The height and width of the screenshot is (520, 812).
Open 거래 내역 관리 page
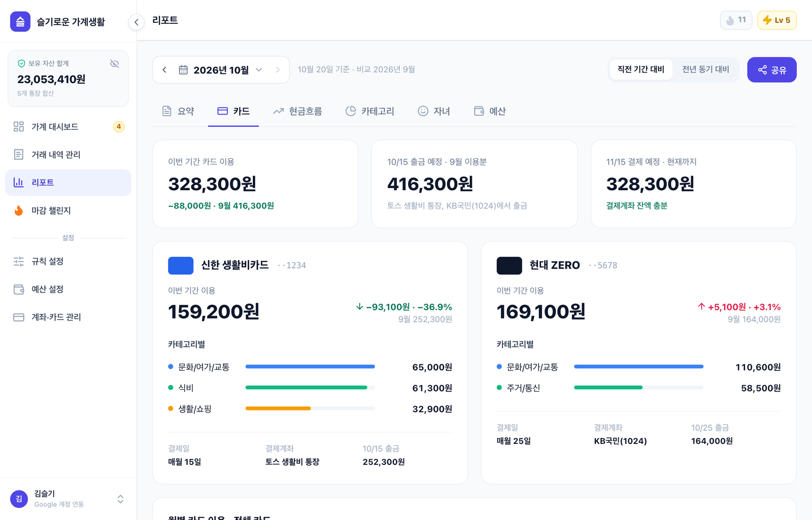pos(68,155)
